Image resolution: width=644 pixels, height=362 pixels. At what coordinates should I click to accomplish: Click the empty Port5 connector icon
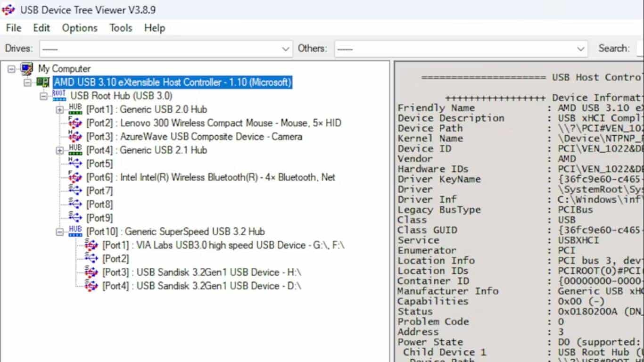click(x=75, y=164)
